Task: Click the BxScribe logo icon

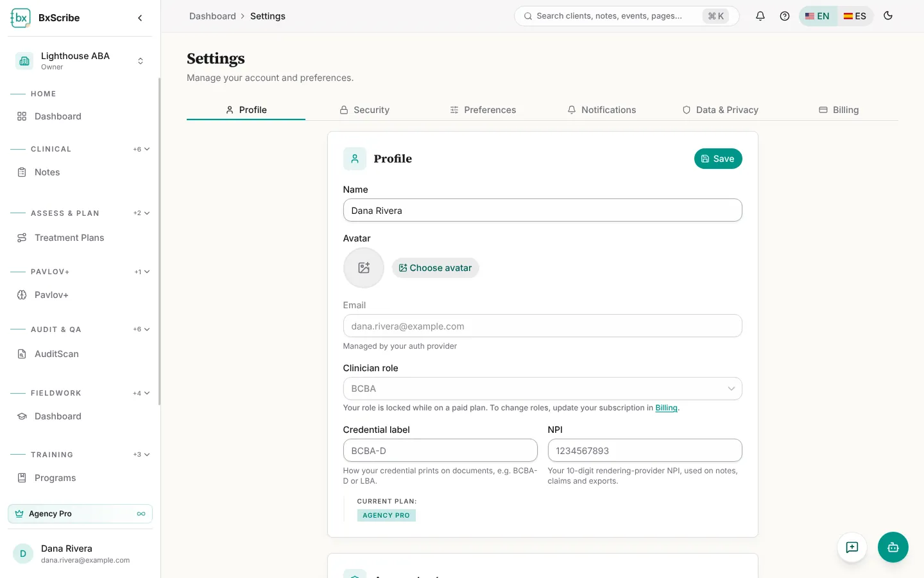Action: point(21,18)
